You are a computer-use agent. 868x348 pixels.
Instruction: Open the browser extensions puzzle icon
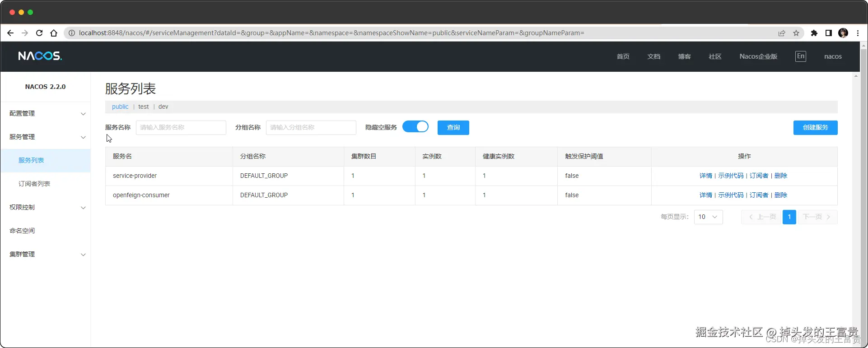[x=814, y=33]
